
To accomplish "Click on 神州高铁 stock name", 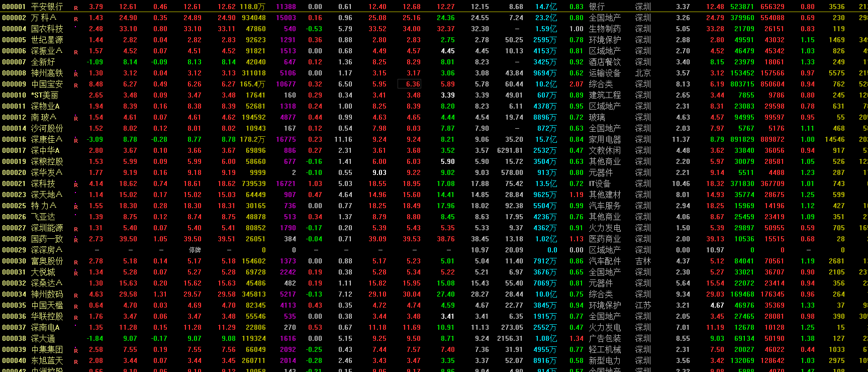I will click(47, 73).
